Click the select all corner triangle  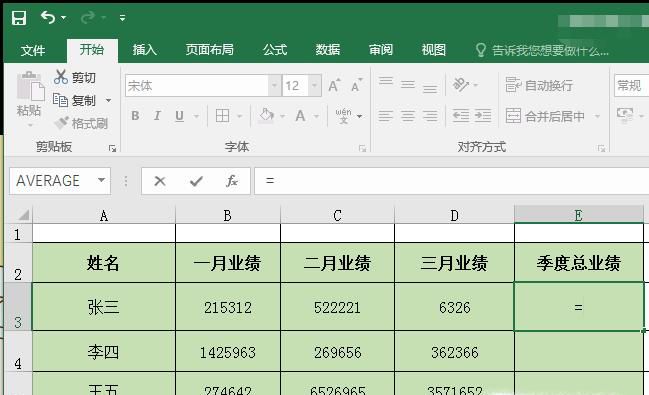(x=23, y=214)
